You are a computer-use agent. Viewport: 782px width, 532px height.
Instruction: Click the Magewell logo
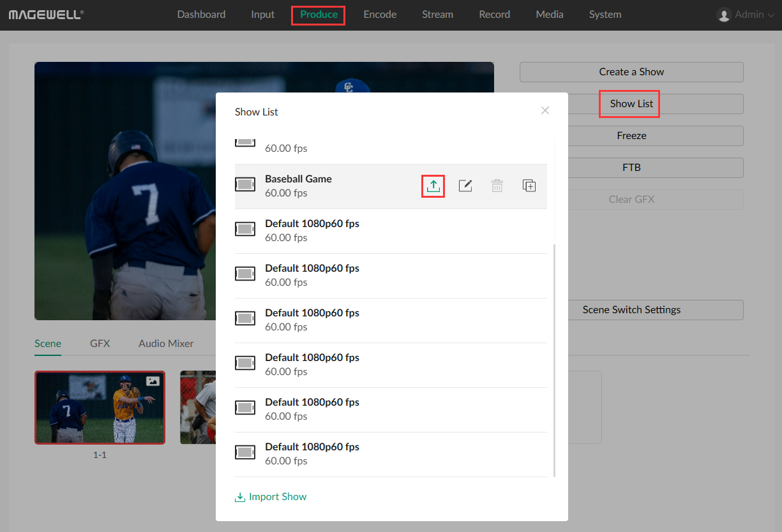(x=46, y=15)
